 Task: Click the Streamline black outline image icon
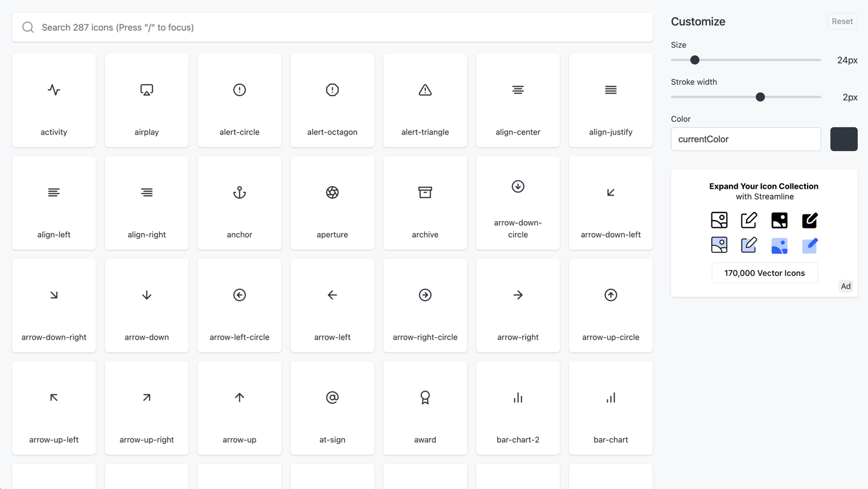pyautogui.click(x=719, y=220)
